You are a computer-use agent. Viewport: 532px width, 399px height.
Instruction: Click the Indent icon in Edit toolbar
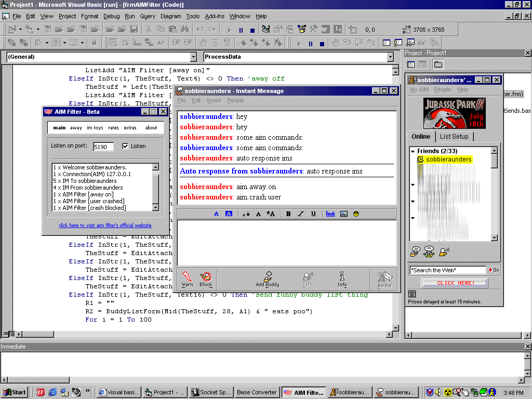pos(176,43)
